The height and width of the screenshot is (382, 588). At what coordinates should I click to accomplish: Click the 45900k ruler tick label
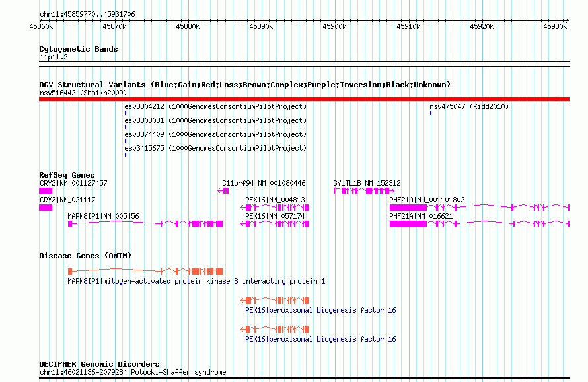[x=334, y=27]
